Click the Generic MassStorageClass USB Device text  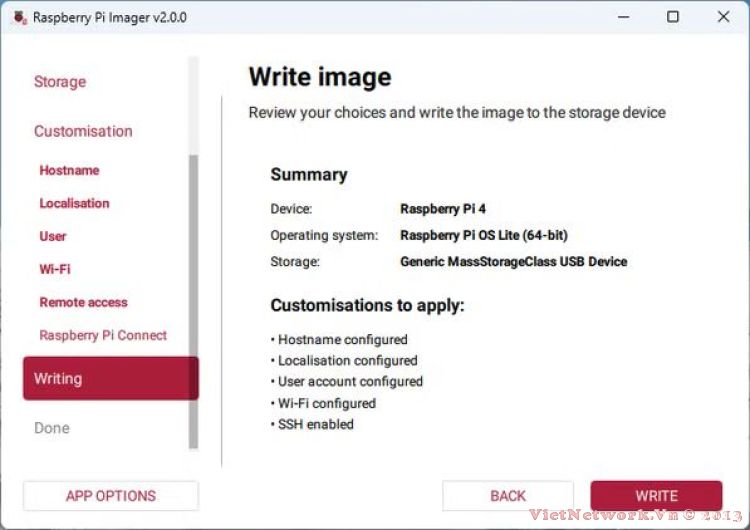coord(513,261)
